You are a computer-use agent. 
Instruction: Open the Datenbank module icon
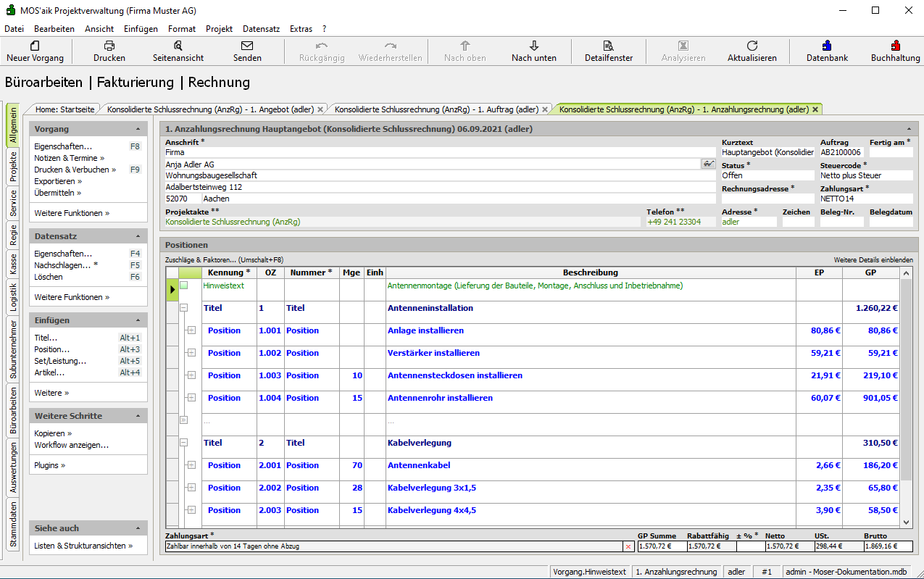coord(827,46)
